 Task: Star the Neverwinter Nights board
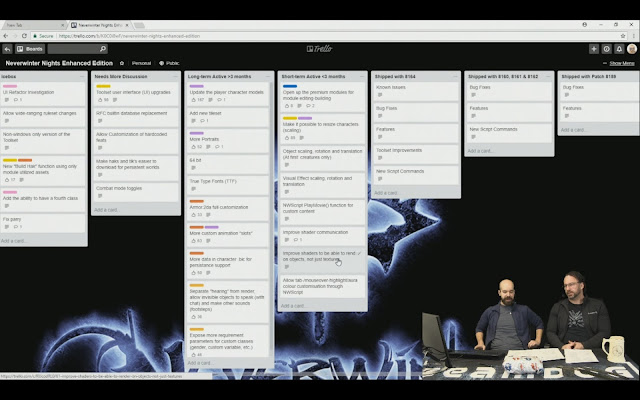122,63
